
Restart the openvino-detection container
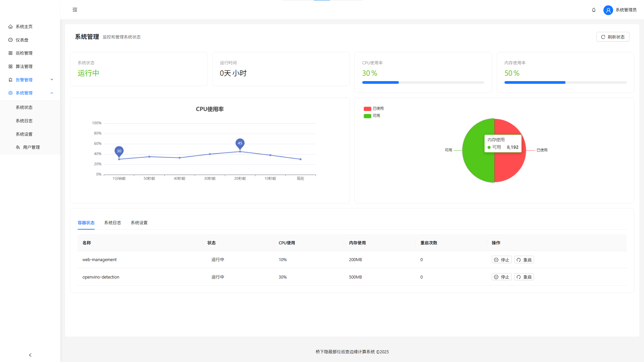tap(524, 277)
